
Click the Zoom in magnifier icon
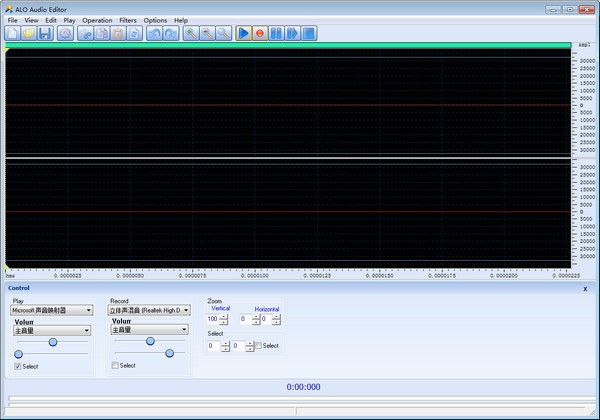point(190,33)
